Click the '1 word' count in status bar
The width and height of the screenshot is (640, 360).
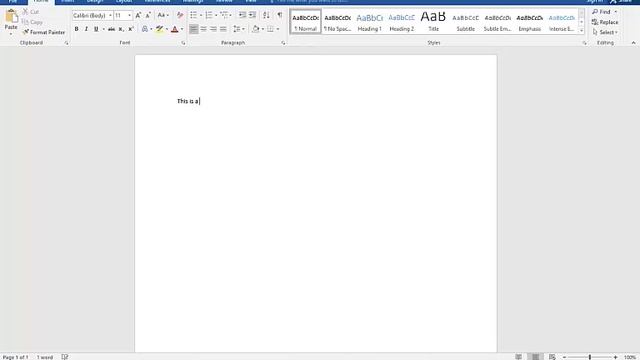pos(45,357)
